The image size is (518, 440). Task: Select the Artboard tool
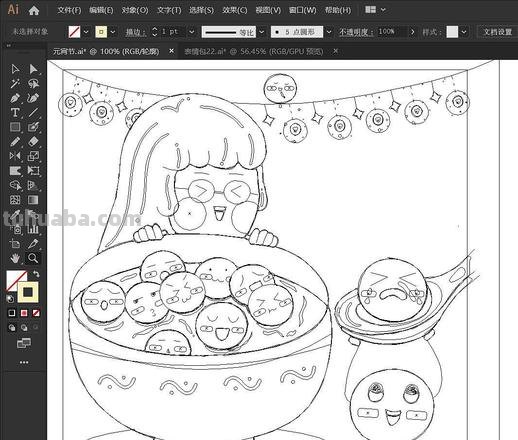point(15,244)
